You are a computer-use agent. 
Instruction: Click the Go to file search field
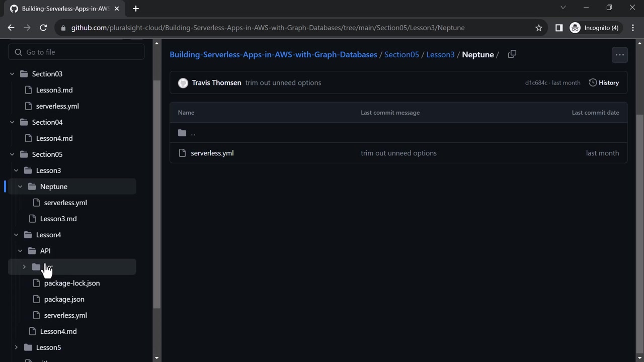click(x=76, y=52)
